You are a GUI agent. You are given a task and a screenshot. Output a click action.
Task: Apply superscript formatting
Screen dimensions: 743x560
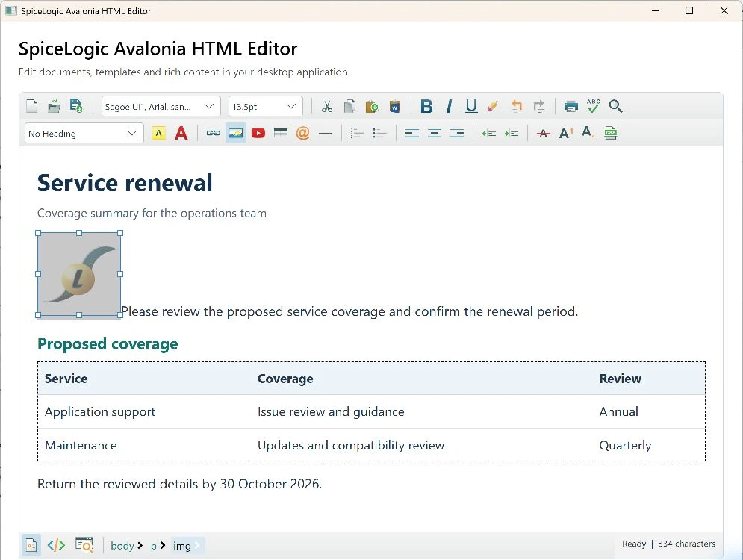tap(566, 133)
